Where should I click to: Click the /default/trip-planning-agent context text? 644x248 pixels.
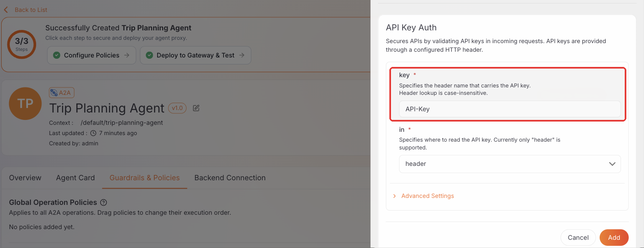click(x=122, y=122)
